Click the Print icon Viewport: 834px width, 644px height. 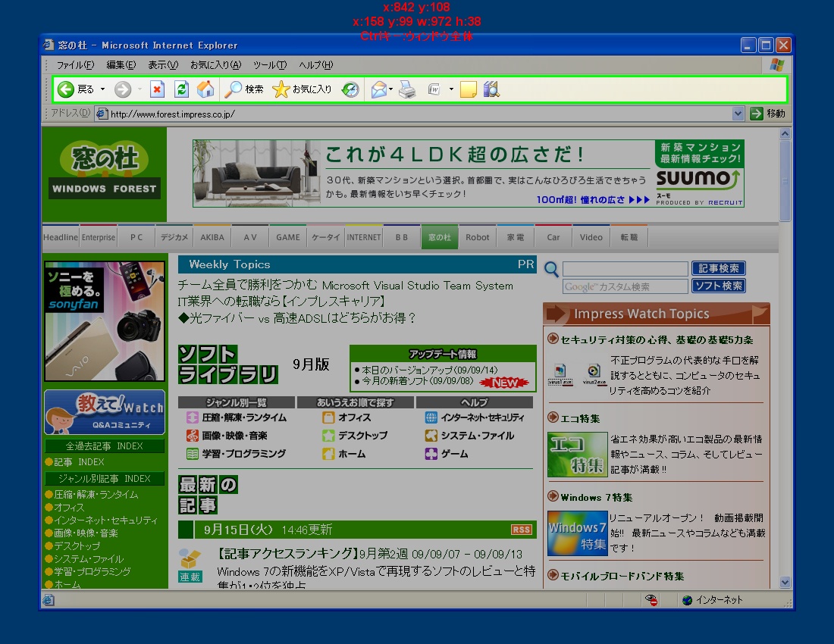tap(407, 89)
